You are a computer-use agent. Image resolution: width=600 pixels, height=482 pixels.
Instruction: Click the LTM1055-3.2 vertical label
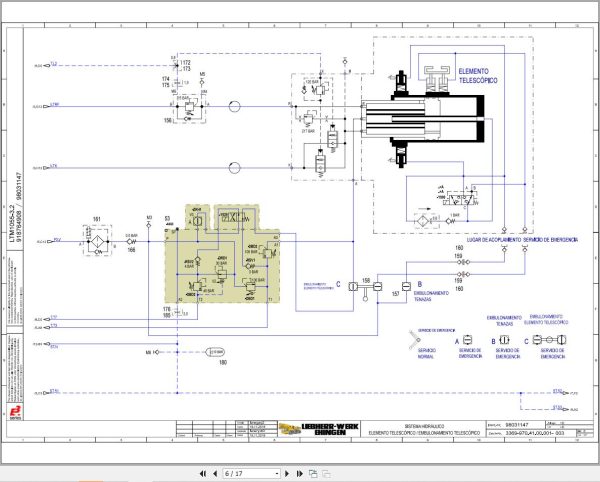pos(11,224)
